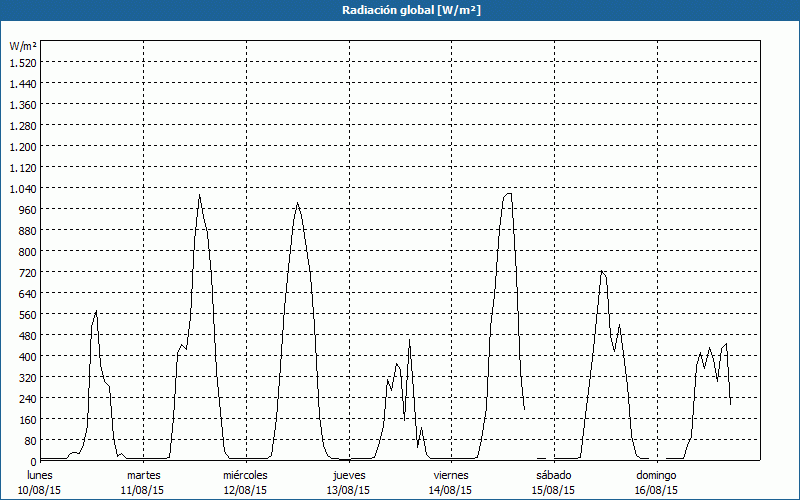800x500 pixels.
Task: Click the 'lunes' day label
Action: (40, 475)
